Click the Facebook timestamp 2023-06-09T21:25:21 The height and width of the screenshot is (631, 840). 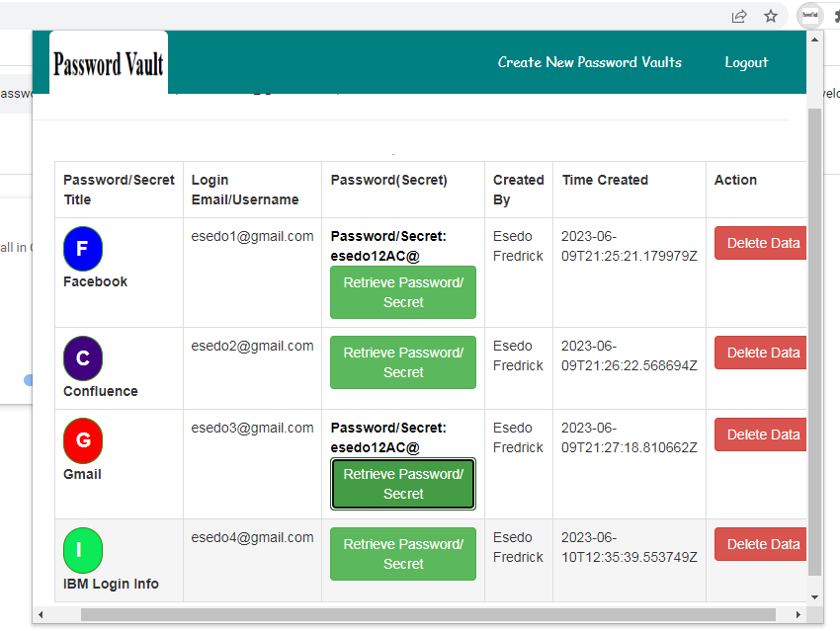pos(630,246)
